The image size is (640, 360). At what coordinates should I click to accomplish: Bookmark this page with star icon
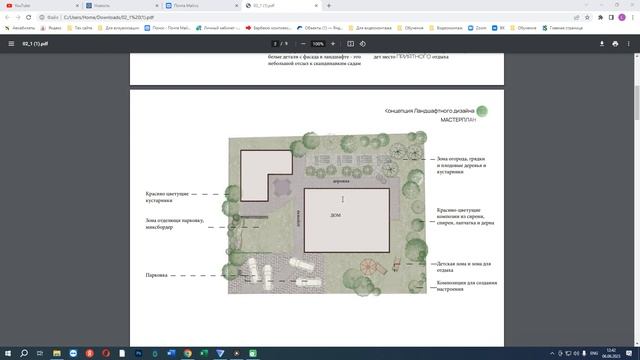tap(587, 18)
